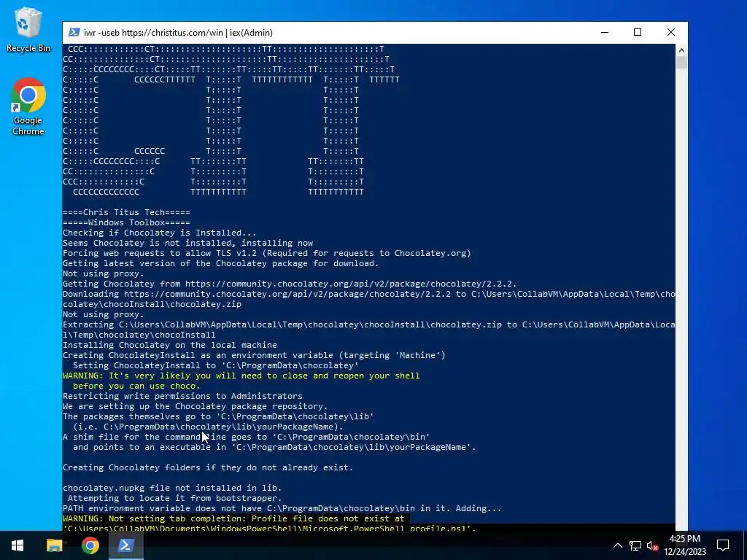Minimize the PowerShell window
This screenshot has height=560, width=747.
(605, 32)
